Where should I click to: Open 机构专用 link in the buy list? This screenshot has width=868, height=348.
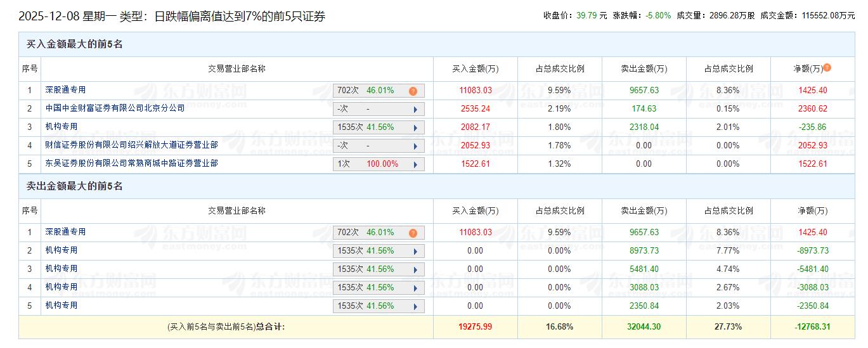point(61,127)
